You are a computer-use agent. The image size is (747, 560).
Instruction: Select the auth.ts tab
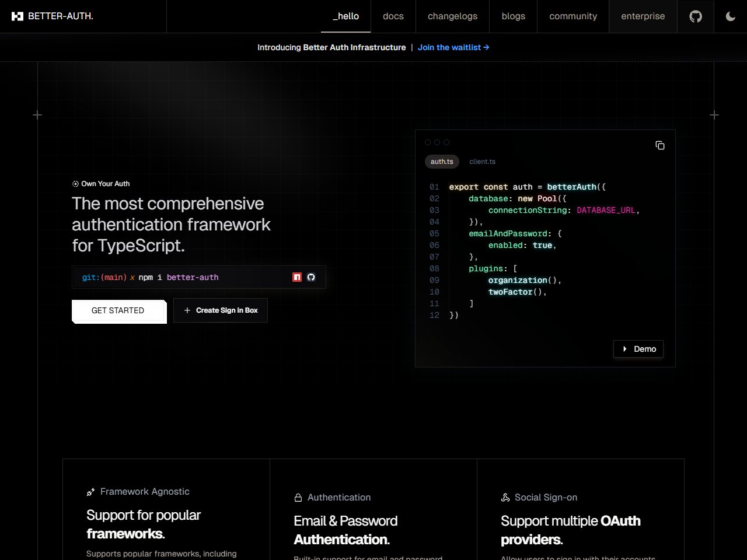[x=442, y=162]
